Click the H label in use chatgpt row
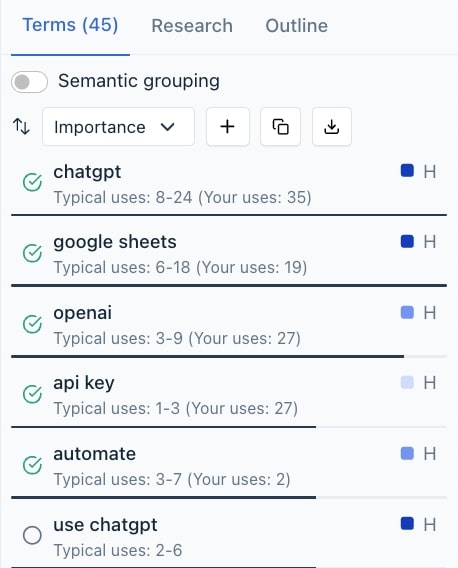This screenshot has height=568, width=458. click(x=430, y=525)
